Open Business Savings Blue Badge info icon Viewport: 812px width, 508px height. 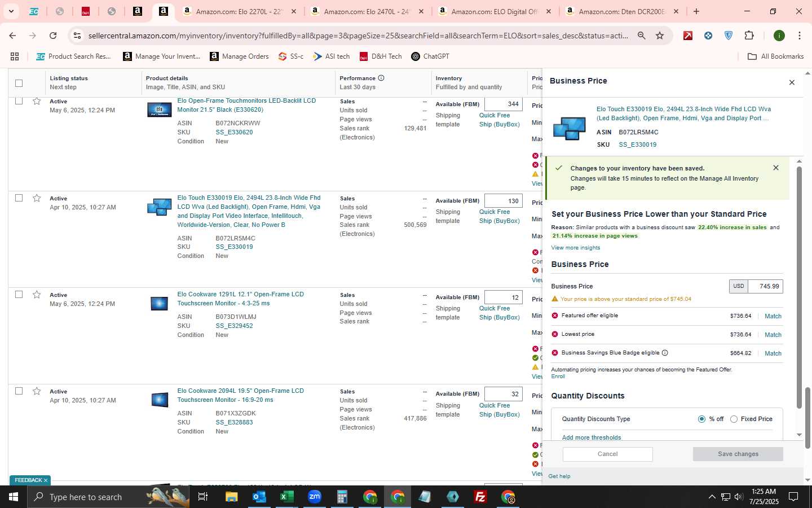point(665,353)
